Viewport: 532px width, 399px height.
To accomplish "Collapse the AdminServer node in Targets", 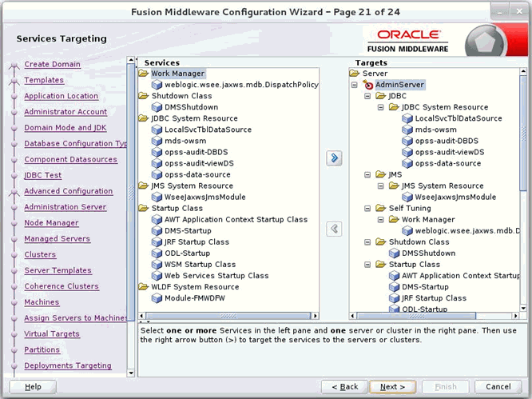I will [355, 85].
